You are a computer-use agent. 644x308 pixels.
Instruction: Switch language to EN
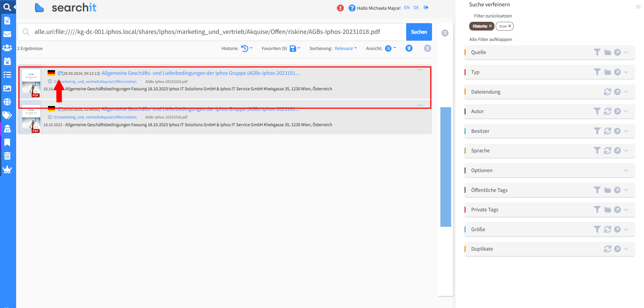point(407,7)
